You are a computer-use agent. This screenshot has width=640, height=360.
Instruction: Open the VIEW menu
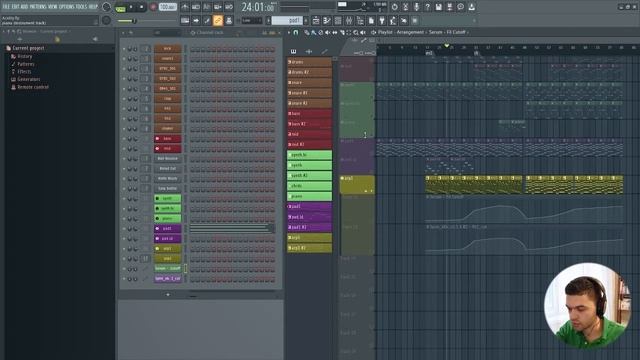[53, 7]
